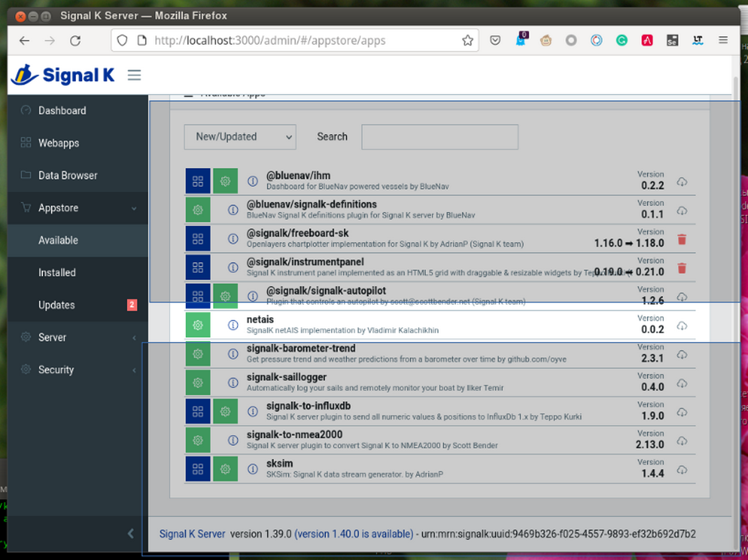Select Available under Appstore
Image resolution: width=748 pixels, height=560 pixels.
tap(78, 240)
